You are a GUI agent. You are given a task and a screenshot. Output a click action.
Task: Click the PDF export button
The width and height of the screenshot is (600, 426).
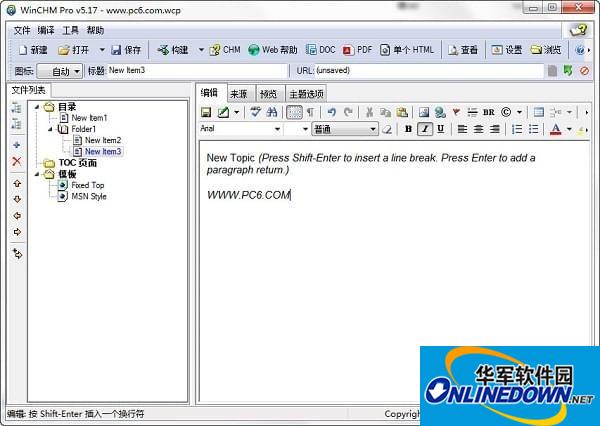(x=357, y=50)
